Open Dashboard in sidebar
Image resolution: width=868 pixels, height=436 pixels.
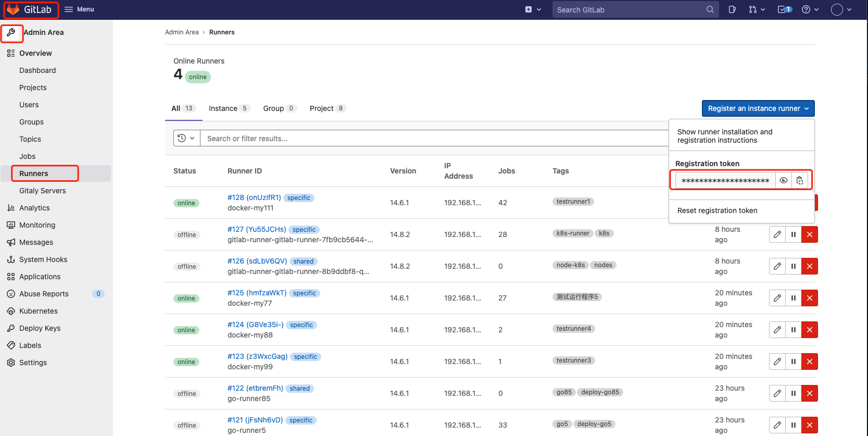(x=37, y=70)
